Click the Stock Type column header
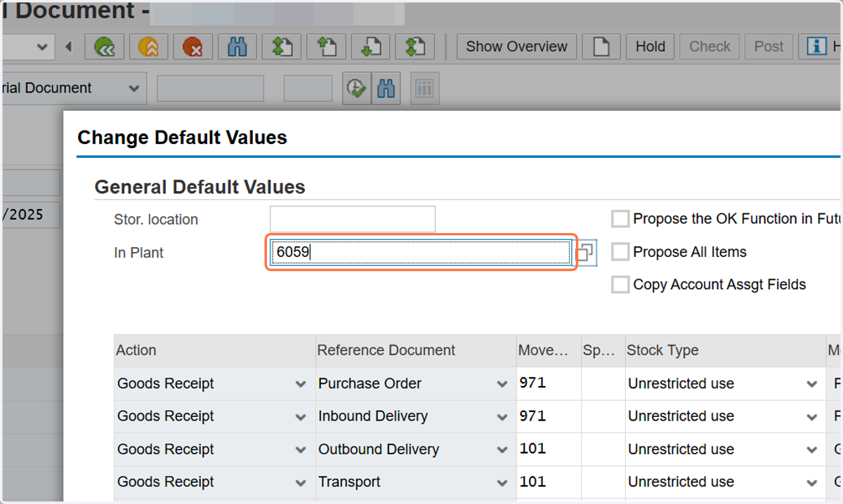The height and width of the screenshot is (504, 843). tap(726, 350)
